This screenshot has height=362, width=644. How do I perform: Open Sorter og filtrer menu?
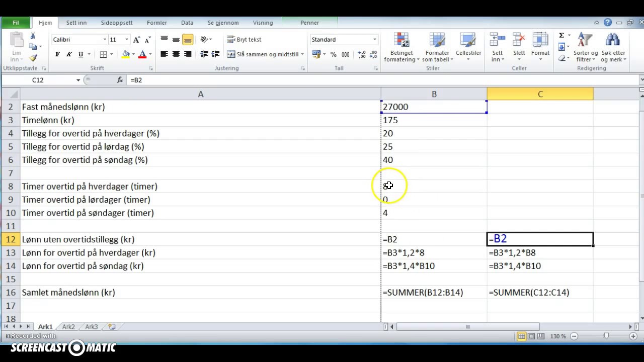pyautogui.click(x=586, y=48)
